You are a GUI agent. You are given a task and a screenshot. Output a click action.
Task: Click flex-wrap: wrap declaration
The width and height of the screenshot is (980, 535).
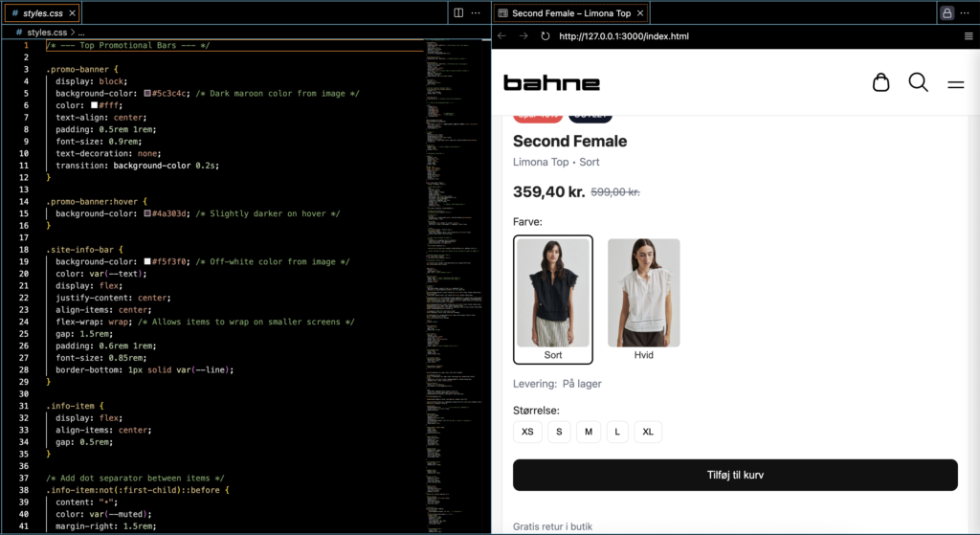(94, 322)
